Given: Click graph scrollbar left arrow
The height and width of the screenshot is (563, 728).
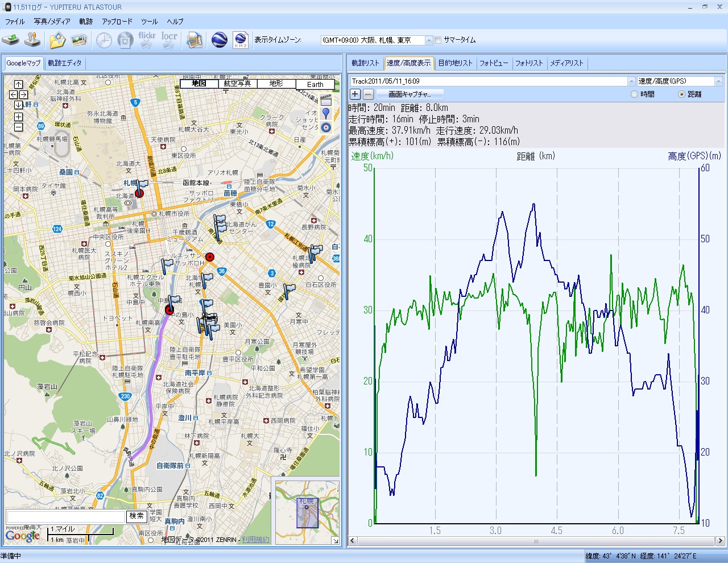Looking at the screenshot, I should (x=353, y=541).
